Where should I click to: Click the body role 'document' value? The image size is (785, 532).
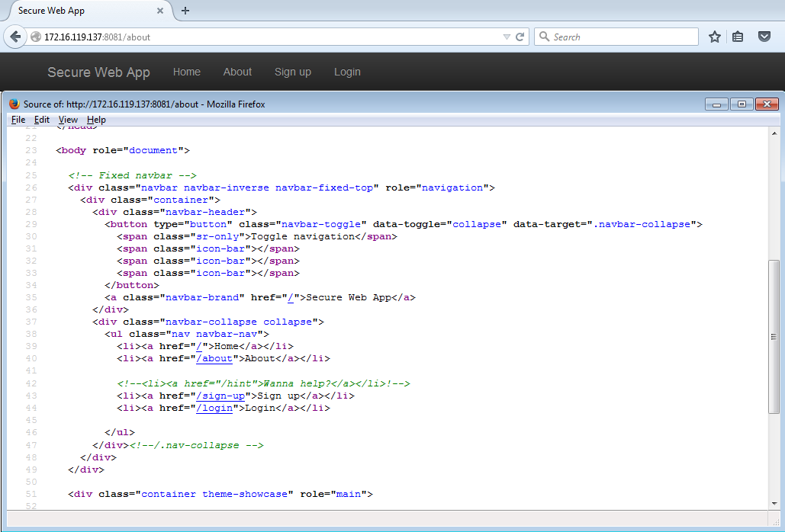coord(153,150)
